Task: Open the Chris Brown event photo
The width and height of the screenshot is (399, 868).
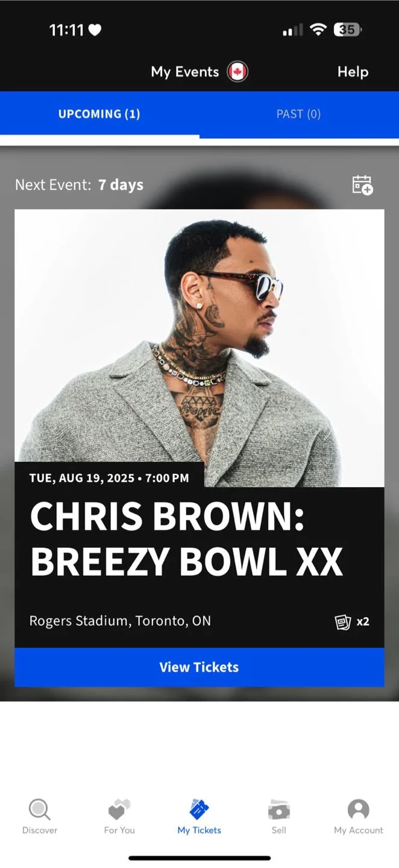Action: 199,348
